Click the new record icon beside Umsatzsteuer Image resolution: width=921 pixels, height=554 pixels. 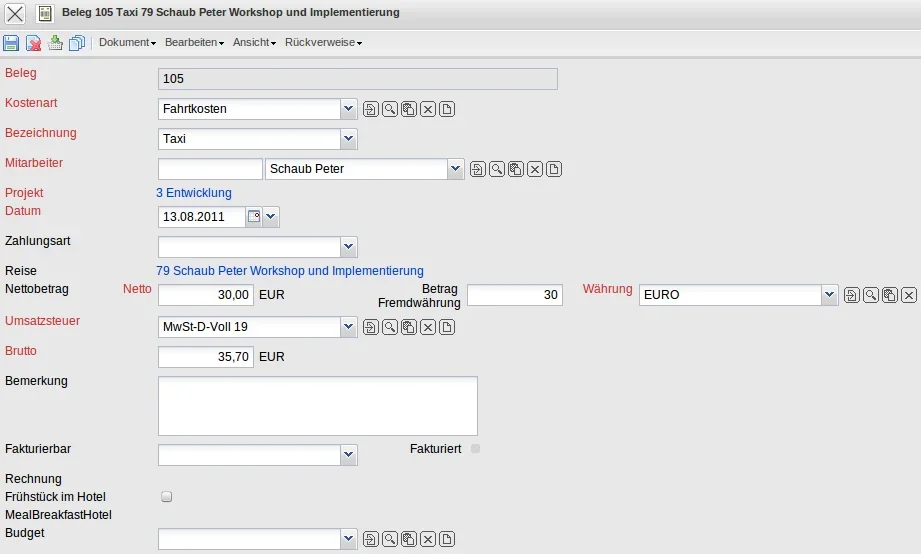pos(447,327)
